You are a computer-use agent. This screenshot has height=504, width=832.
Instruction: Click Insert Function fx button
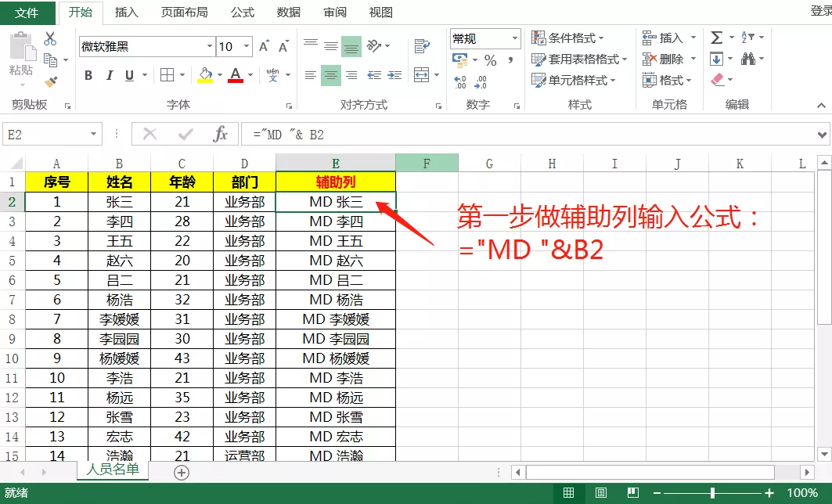[220, 135]
